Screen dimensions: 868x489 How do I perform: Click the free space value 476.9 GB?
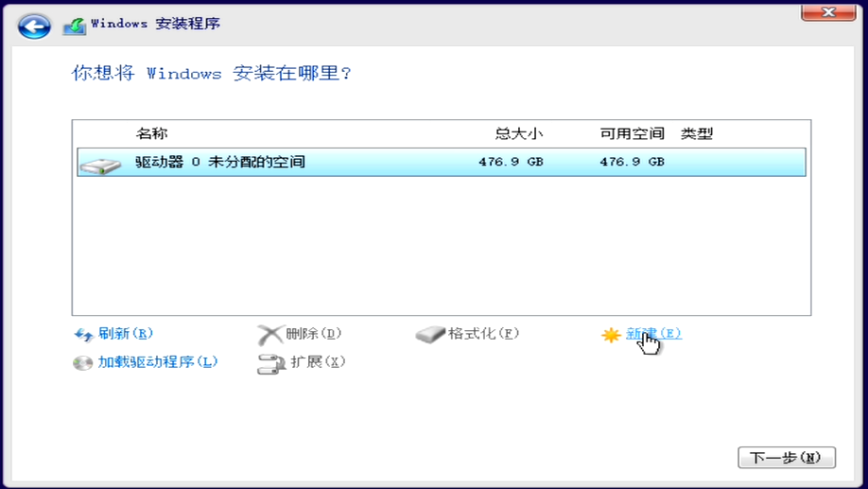(633, 162)
